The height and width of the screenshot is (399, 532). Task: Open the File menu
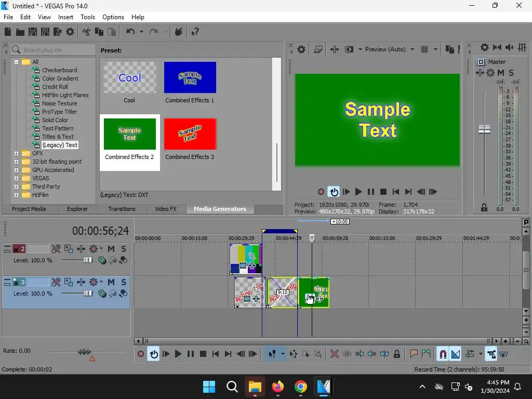coord(8,17)
